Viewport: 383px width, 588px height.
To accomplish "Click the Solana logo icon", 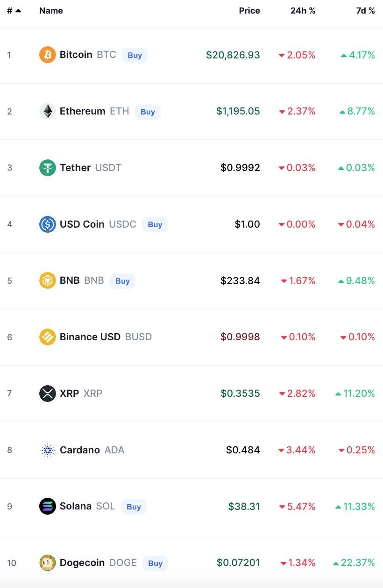I will (x=47, y=507).
